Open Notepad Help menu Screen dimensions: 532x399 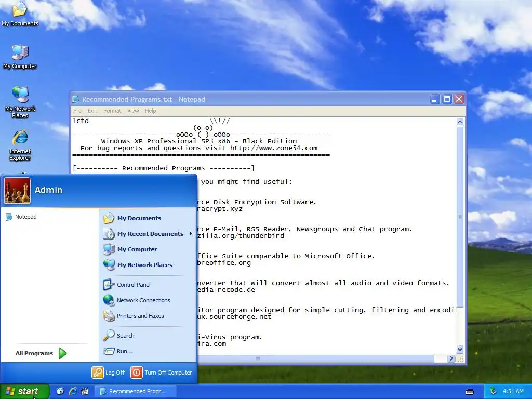click(150, 111)
